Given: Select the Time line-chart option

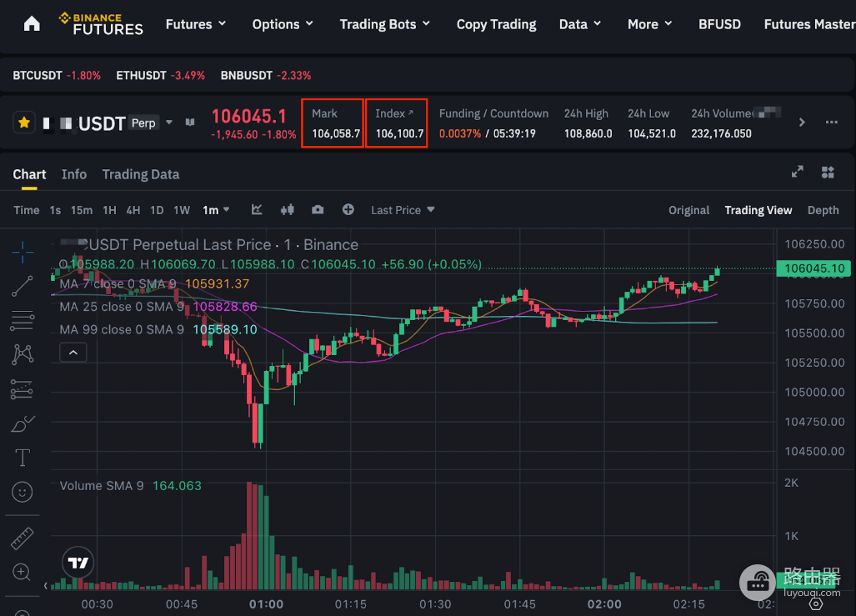Looking at the screenshot, I should (26, 210).
